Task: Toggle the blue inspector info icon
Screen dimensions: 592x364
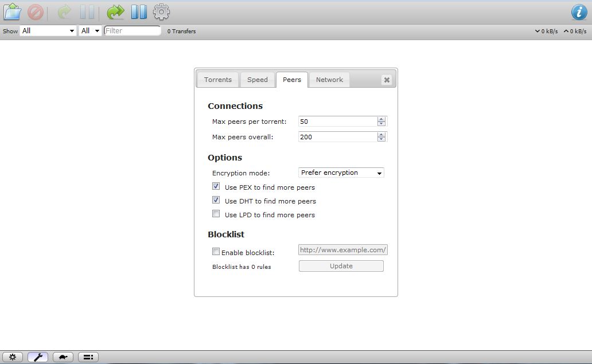Action: click(579, 13)
